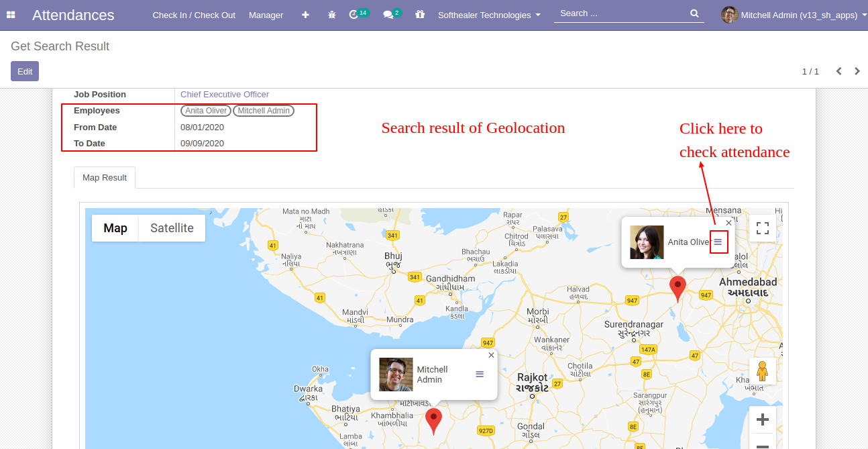
Task: Select the Map Result tab
Action: 105,177
